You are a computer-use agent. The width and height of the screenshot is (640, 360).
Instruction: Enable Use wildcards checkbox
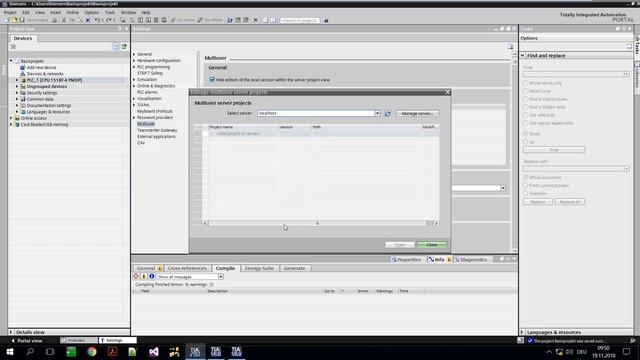[x=526, y=115]
